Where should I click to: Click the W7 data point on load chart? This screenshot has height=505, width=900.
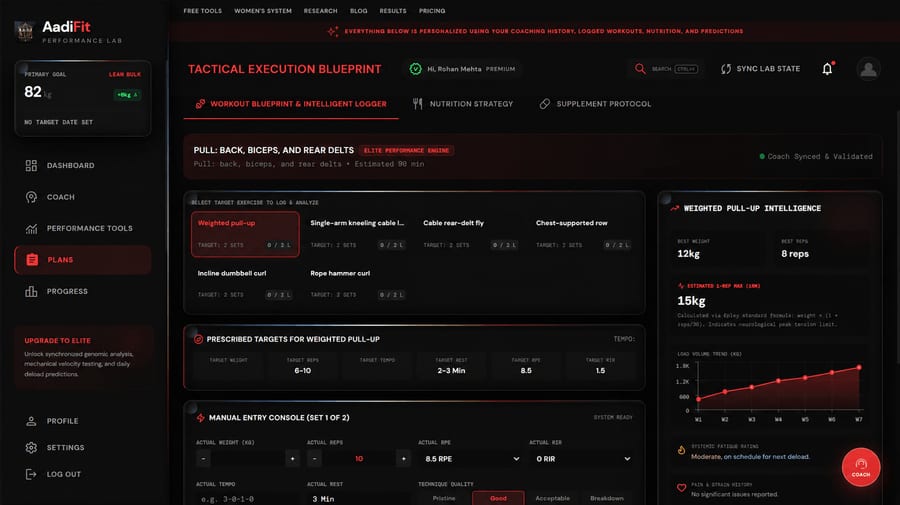click(859, 367)
